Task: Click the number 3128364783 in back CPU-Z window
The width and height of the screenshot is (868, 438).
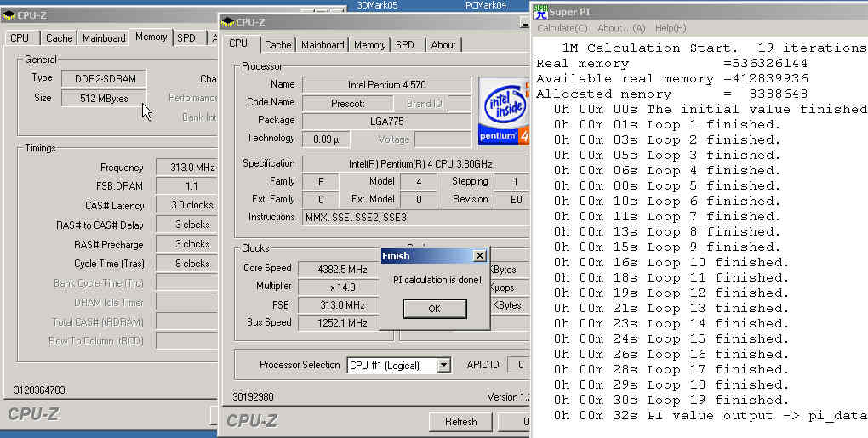Action: (x=39, y=390)
